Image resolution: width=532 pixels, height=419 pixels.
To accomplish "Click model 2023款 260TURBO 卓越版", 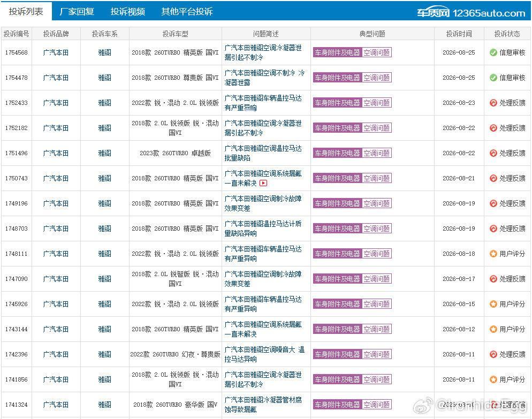I will click(x=175, y=153).
